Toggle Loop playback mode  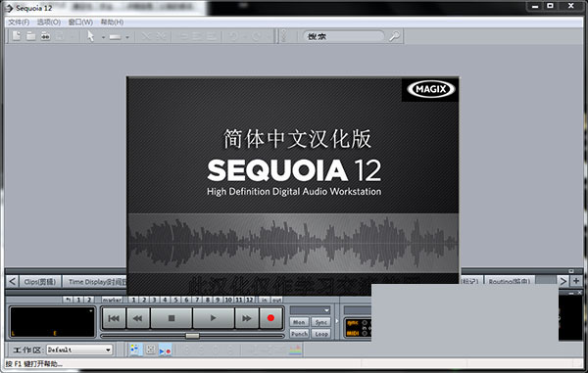coord(320,333)
